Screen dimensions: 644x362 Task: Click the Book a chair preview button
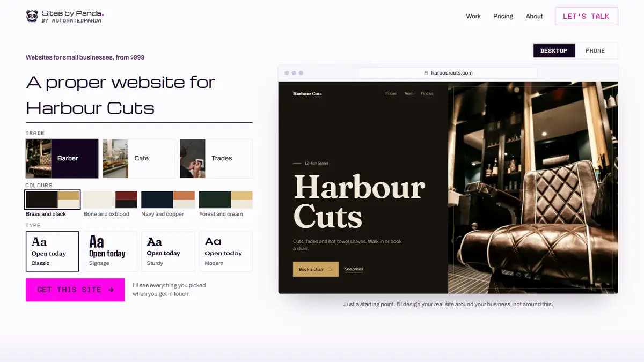pos(316,269)
